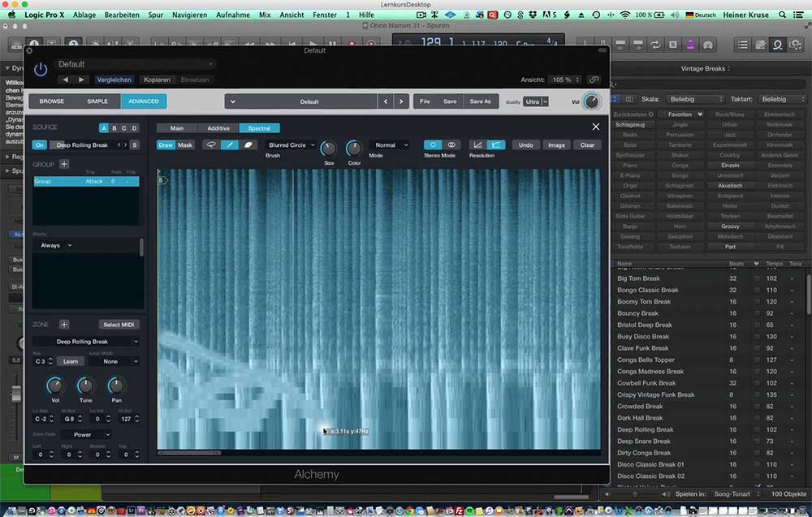This screenshot has width=812, height=517.
Task: Close the Alchemy source editor with X
Action: 596,127
